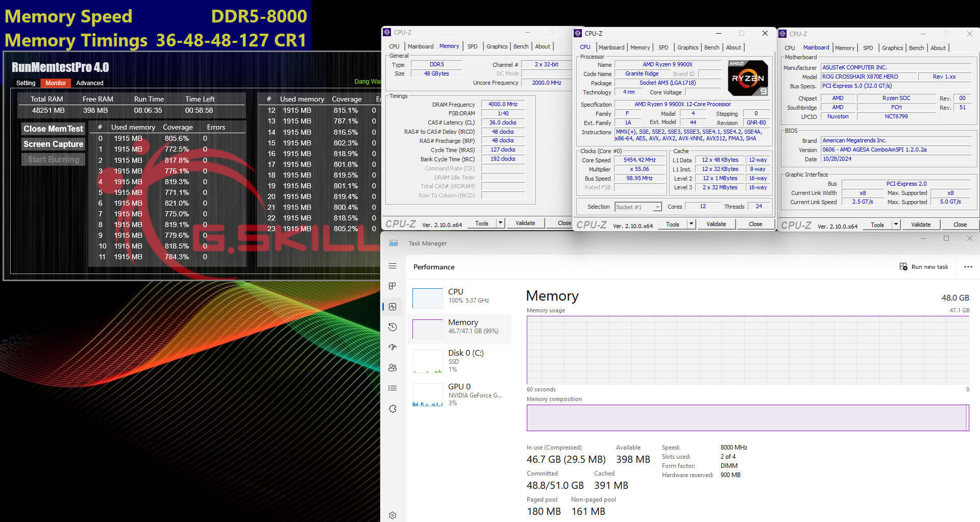
Task: Click the CPU-Z icon of the Memory window
Action: pyautogui.click(x=387, y=32)
